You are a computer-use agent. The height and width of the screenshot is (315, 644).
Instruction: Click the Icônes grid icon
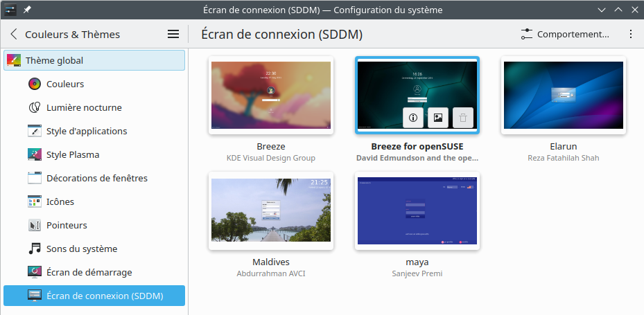[35, 201]
